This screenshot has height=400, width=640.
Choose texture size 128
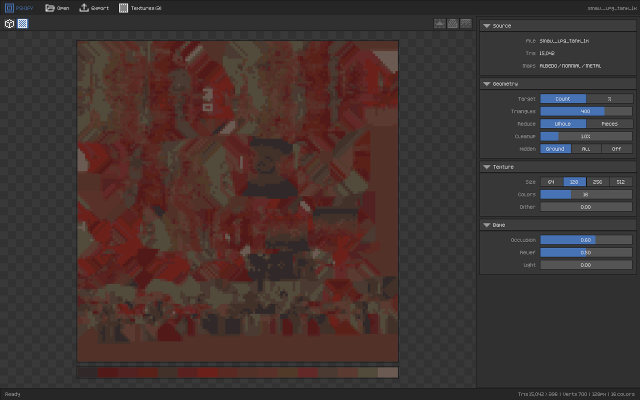pos(575,182)
